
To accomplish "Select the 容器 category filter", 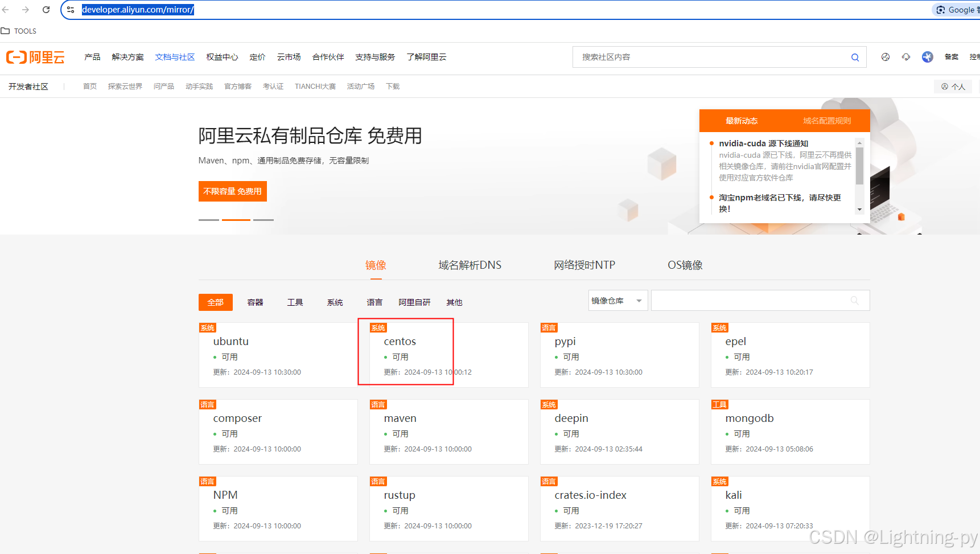I will pos(255,302).
